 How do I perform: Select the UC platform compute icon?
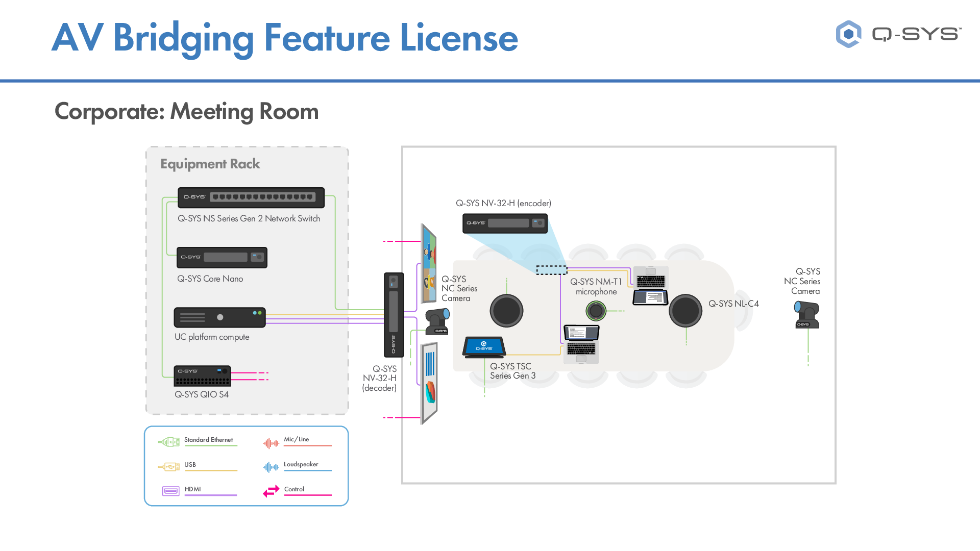tap(219, 317)
